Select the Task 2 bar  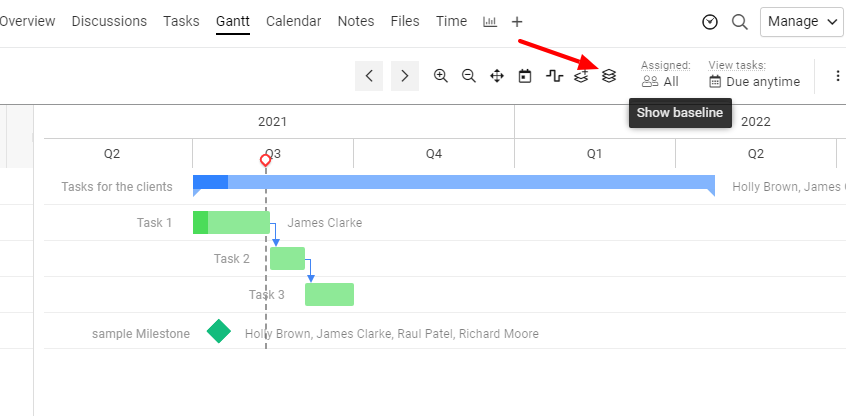click(288, 258)
